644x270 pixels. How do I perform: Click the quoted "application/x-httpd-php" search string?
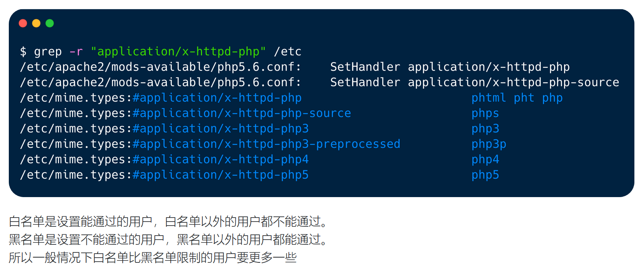click(178, 52)
